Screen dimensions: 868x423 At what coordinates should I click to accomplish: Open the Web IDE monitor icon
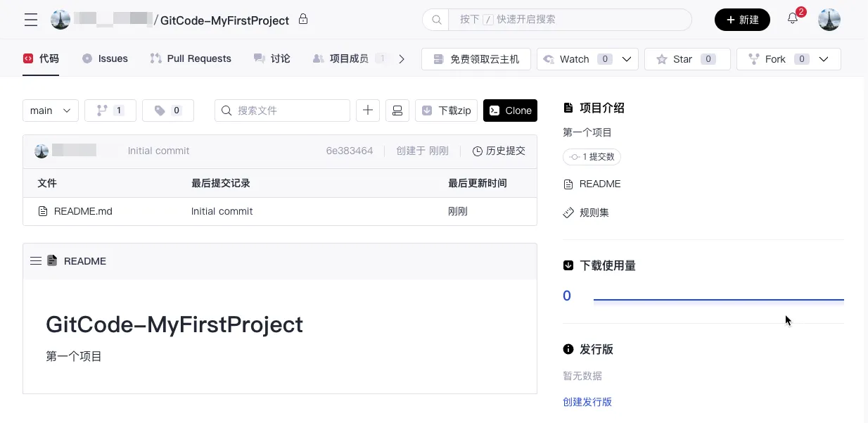click(397, 111)
